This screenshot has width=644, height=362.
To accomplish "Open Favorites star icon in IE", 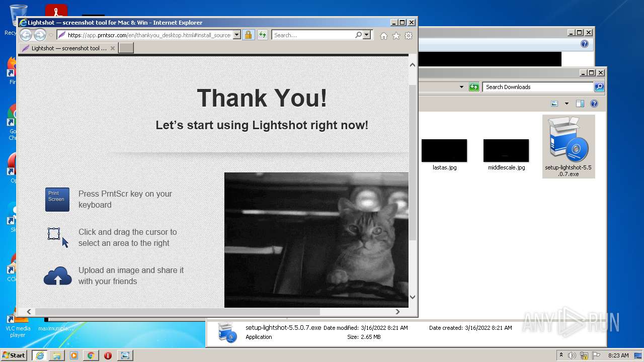I will point(396,36).
